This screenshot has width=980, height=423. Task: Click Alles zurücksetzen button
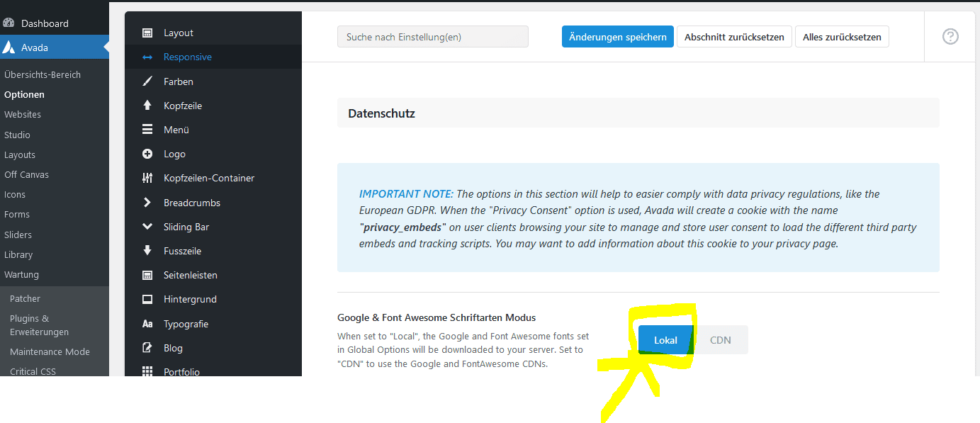click(842, 37)
